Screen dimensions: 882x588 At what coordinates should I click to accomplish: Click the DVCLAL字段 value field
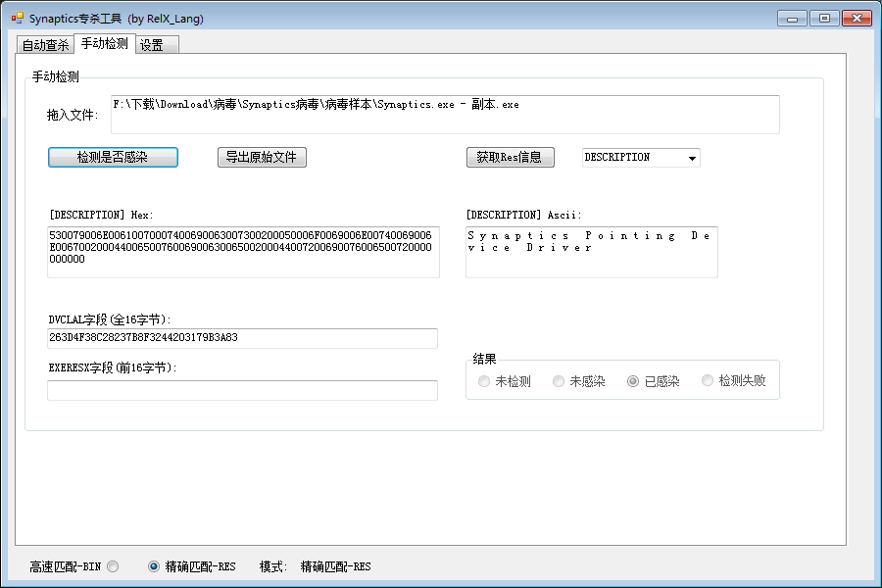[242, 338]
